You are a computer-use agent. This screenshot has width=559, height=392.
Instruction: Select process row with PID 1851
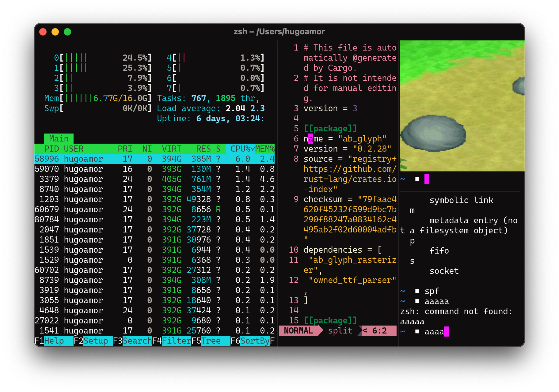(x=154, y=239)
